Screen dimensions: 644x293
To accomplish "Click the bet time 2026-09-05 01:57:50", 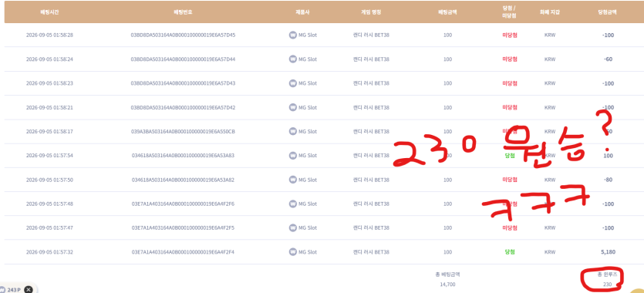I will [x=49, y=180].
